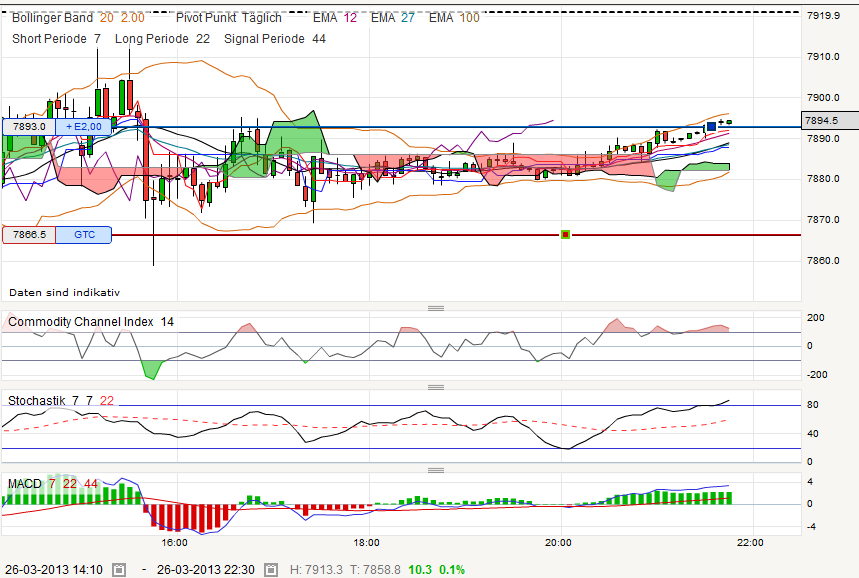Screen dimensions: 859x578
Task: Grab the divider handle above the Commodity Channel Index panel
Action: 436,308
